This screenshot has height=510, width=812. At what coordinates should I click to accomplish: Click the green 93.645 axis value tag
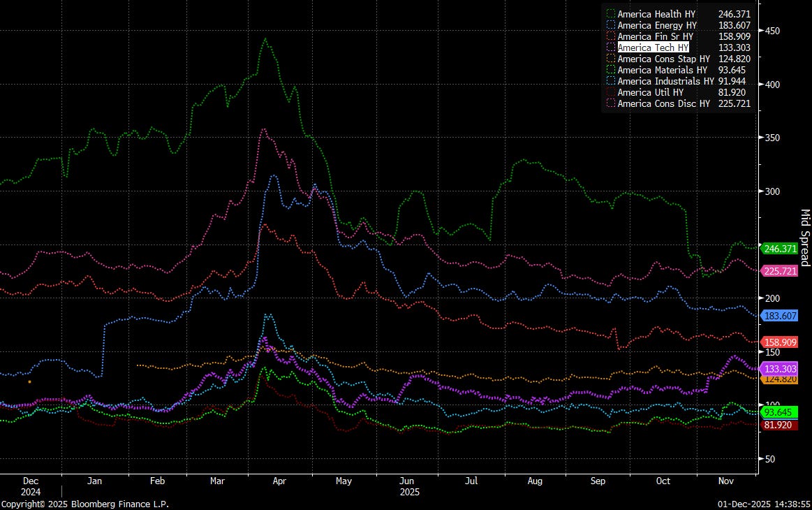click(778, 412)
